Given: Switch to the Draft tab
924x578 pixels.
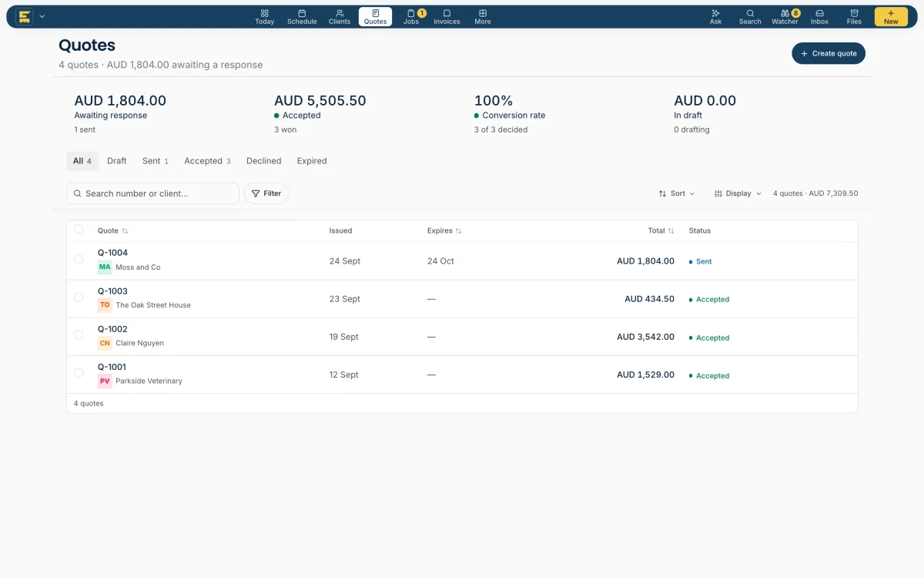Looking at the screenshot, I should pos(117,161).
